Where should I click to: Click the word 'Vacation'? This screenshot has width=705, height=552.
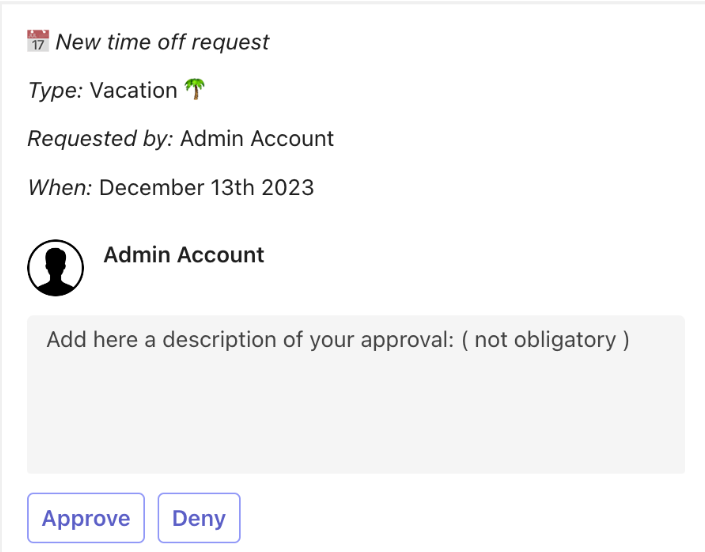click(x=133, y=90)
